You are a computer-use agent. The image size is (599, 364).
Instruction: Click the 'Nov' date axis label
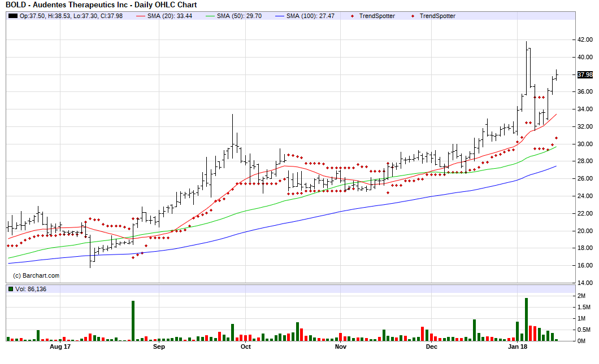point(340,347)
